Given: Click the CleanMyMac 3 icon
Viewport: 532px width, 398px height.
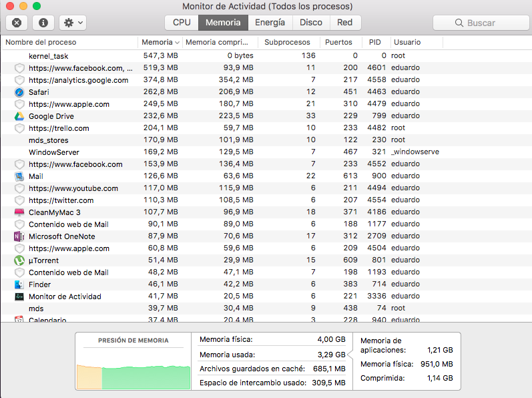Looking at the screenshot, I should click(19, 212).
